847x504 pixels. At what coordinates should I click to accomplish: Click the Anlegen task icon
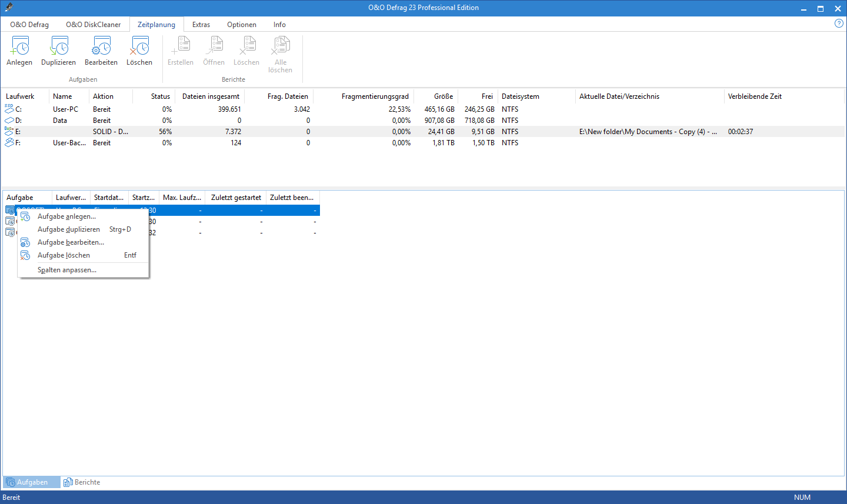(x=19, y=46)
